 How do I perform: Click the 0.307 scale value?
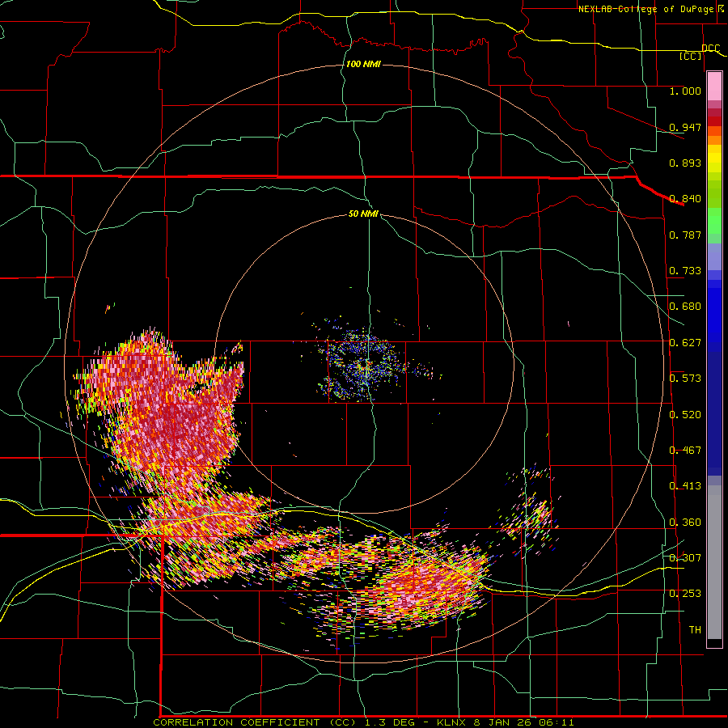[685, 558]
